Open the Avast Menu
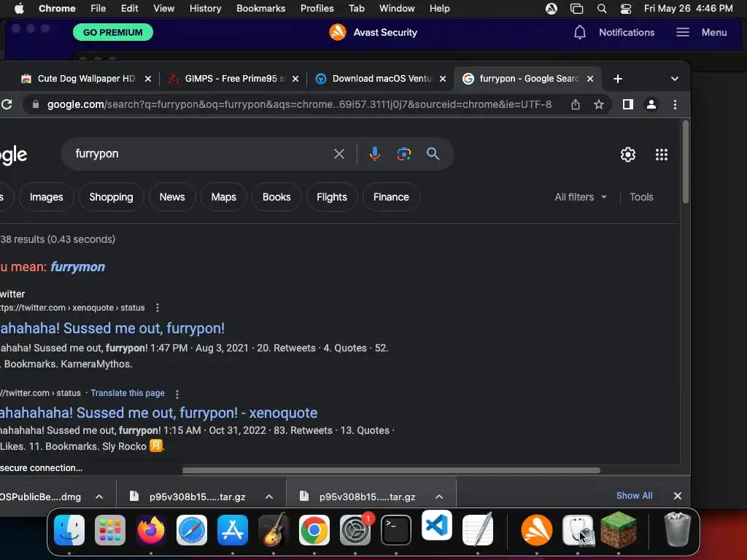 [701, 32]
